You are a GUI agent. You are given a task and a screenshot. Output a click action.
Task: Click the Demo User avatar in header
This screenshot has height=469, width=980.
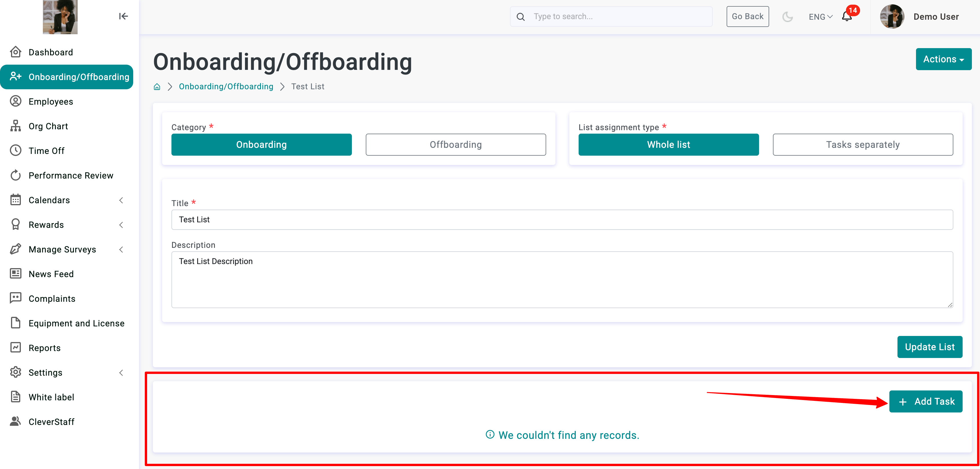coord(892,16)
